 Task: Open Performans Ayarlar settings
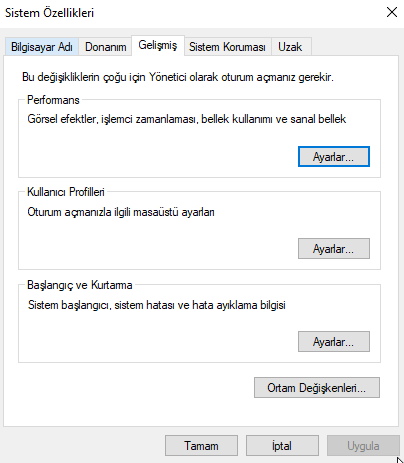tap(334, 156)
